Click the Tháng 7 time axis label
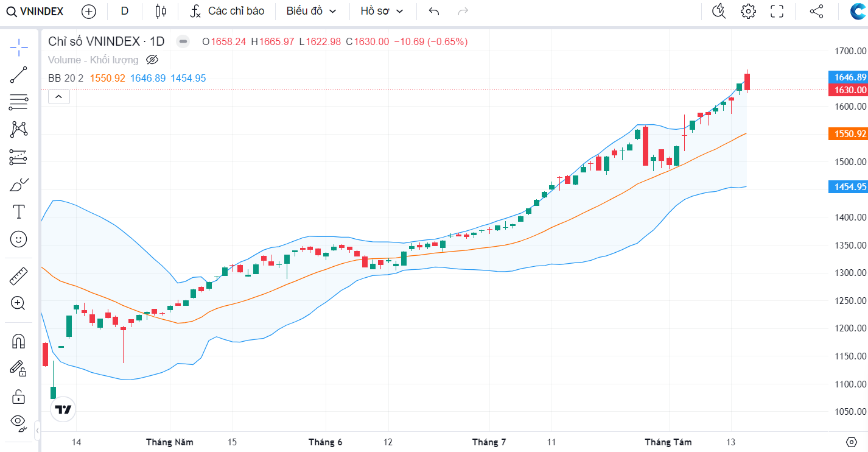 pyautogui.click(x=489, y=442)
